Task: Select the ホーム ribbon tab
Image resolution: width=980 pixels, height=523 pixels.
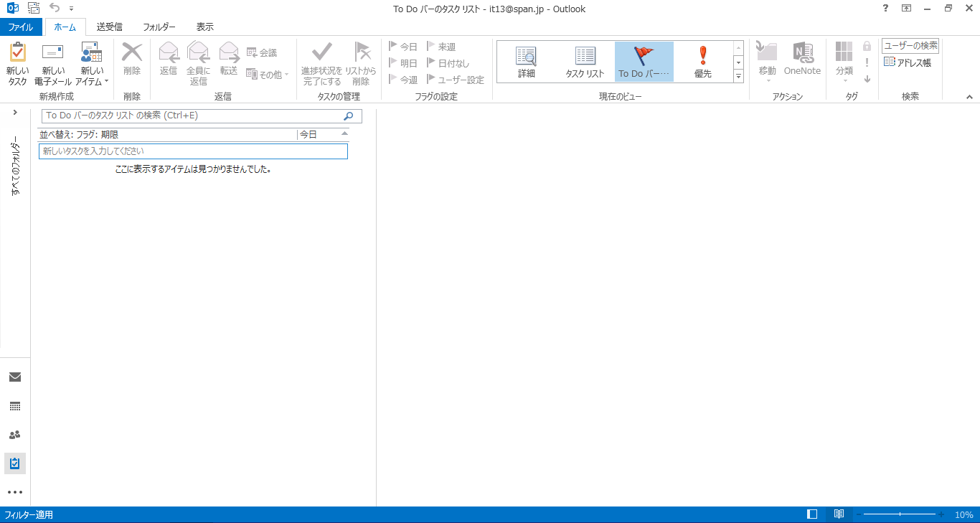Action: click(x=65, y=27)
